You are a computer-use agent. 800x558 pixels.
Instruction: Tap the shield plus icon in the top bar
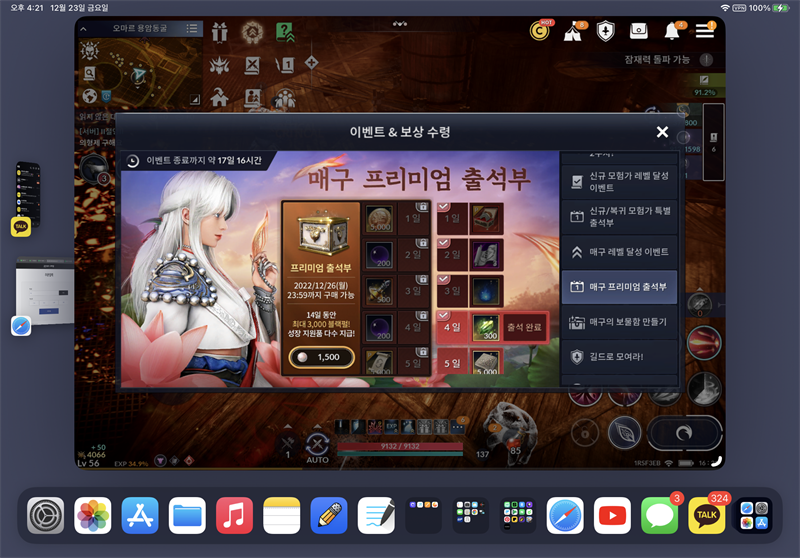tap(606, 31)
